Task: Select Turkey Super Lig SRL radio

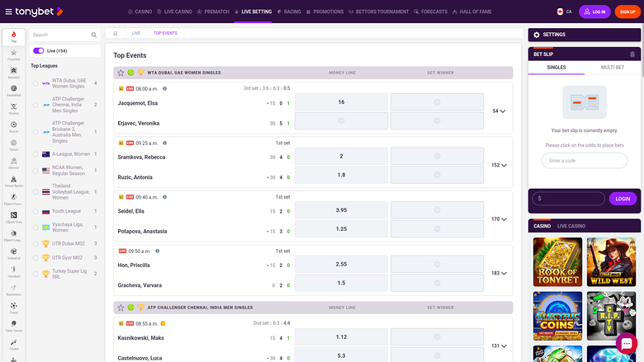Action: (x=36, y=274)
